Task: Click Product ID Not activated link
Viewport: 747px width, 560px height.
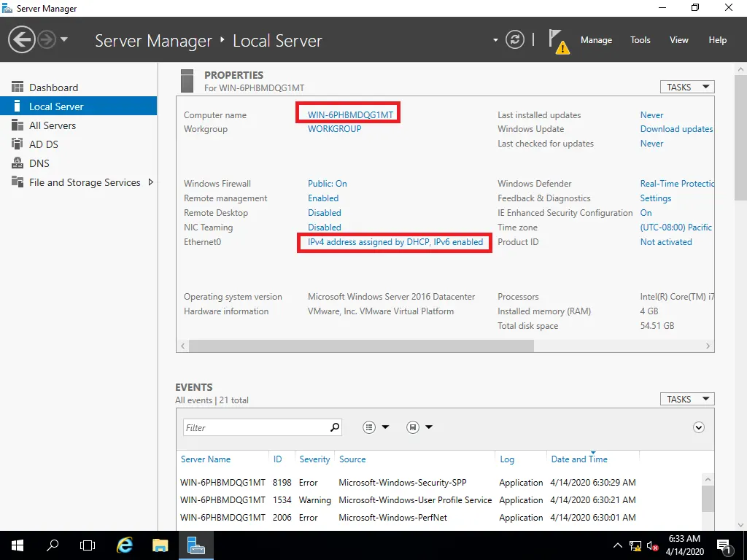Action: point(666,242)
